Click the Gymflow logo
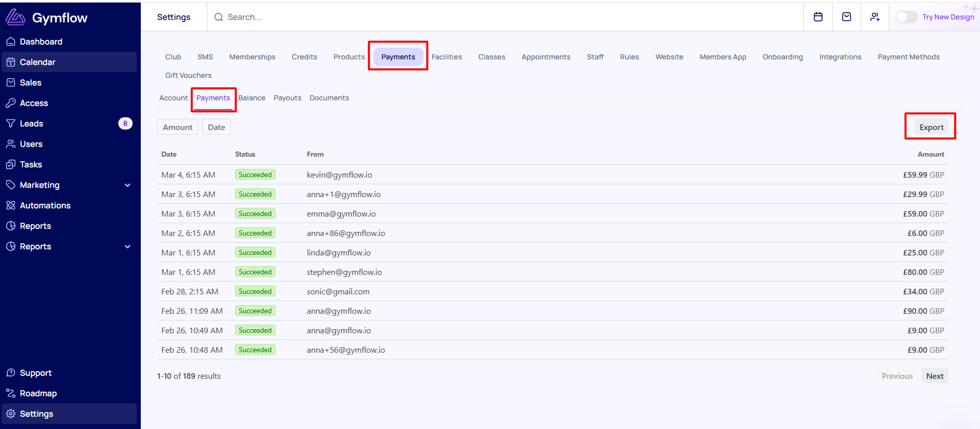 [47, 18]
